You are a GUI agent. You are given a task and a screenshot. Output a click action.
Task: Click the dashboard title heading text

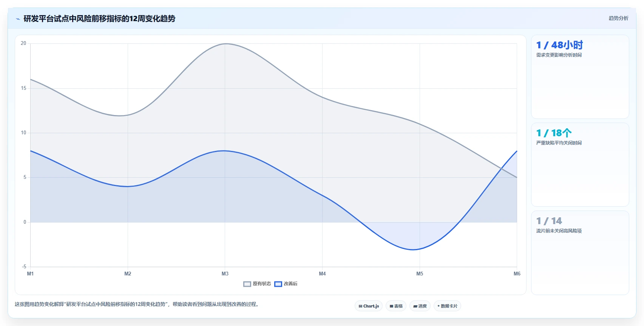pyautogui.click(x=99, y=19)
